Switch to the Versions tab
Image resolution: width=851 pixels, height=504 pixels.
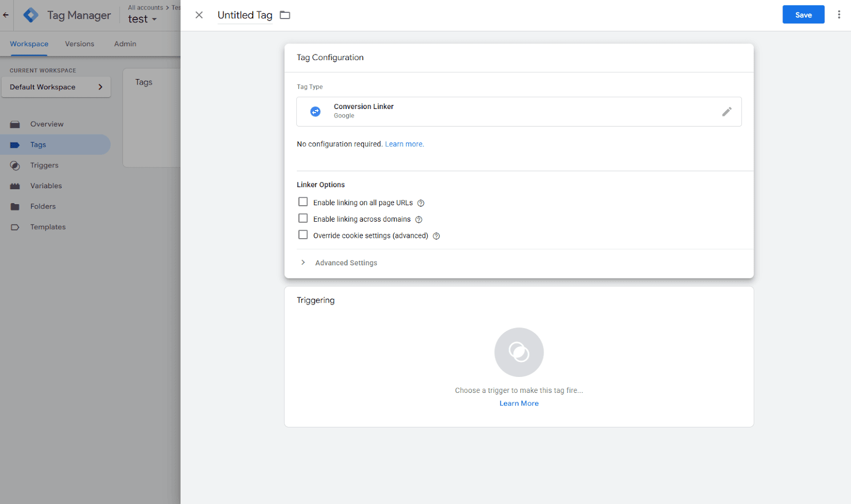click(x=79, y=44)
